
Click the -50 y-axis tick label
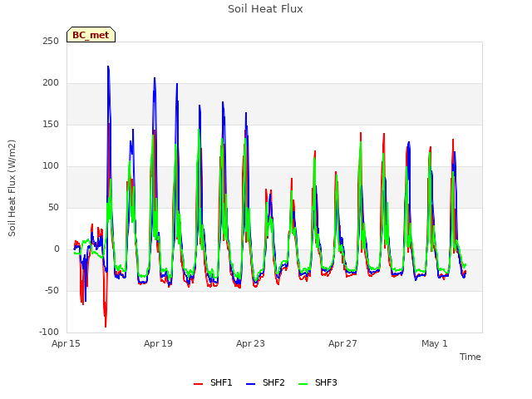(x=52, y=291)
